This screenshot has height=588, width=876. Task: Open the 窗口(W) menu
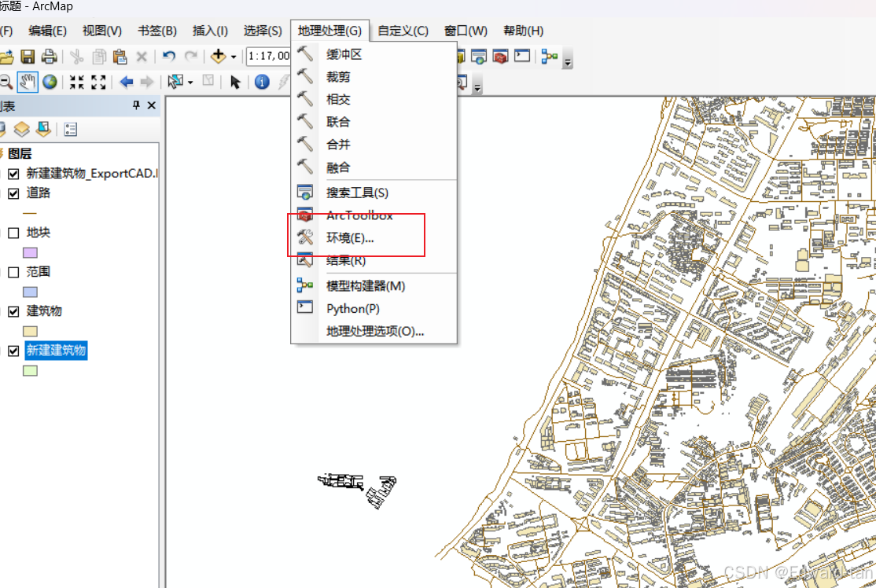point(466,31)
